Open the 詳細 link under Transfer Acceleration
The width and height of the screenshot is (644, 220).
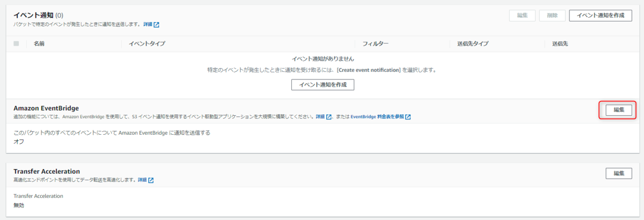point(142,180)
